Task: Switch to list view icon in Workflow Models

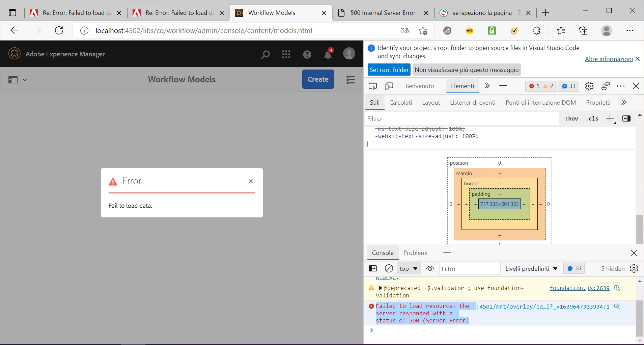Action: 351,80
